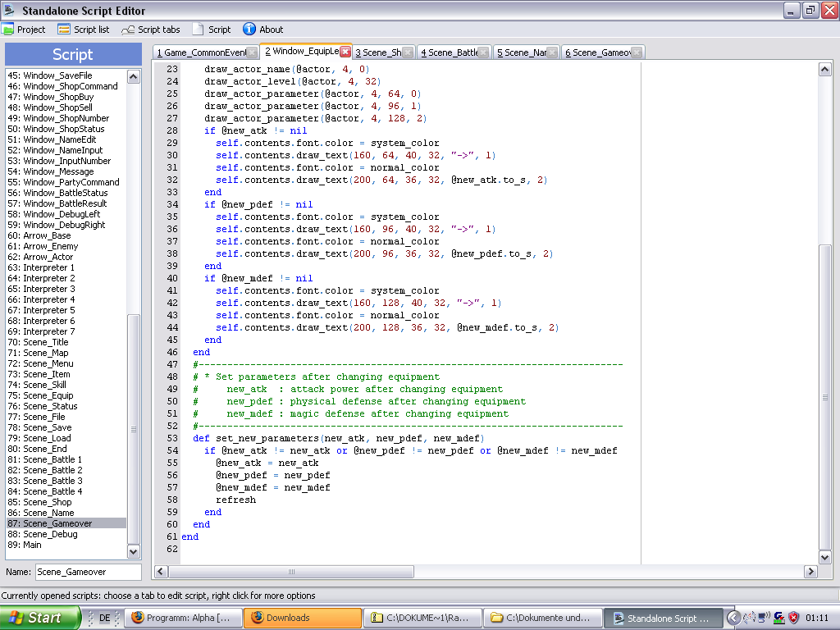Screen dimensions: 840x630
Task: Open the Project menu
Action: pos(24,30)
